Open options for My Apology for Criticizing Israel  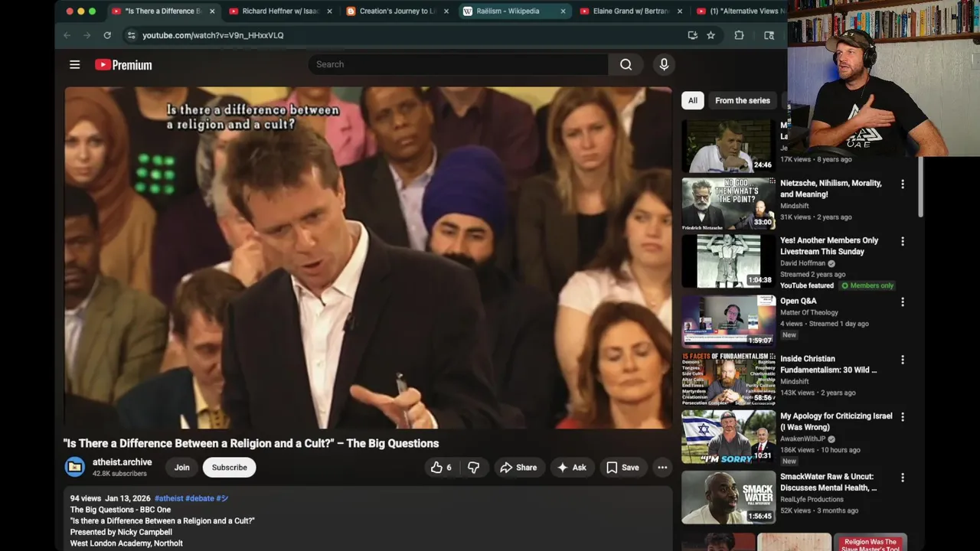pyautogui.click(x=902, y=417)
